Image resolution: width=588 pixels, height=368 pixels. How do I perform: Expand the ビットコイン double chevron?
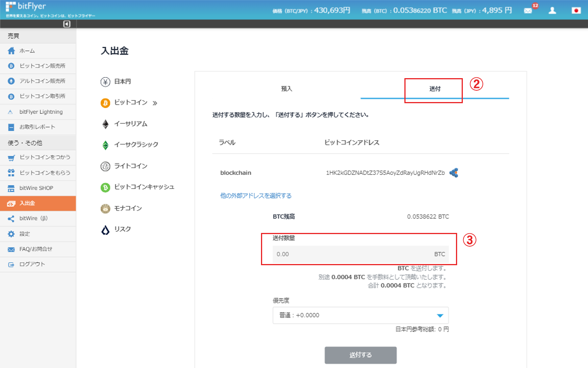(x=155, y=103)
